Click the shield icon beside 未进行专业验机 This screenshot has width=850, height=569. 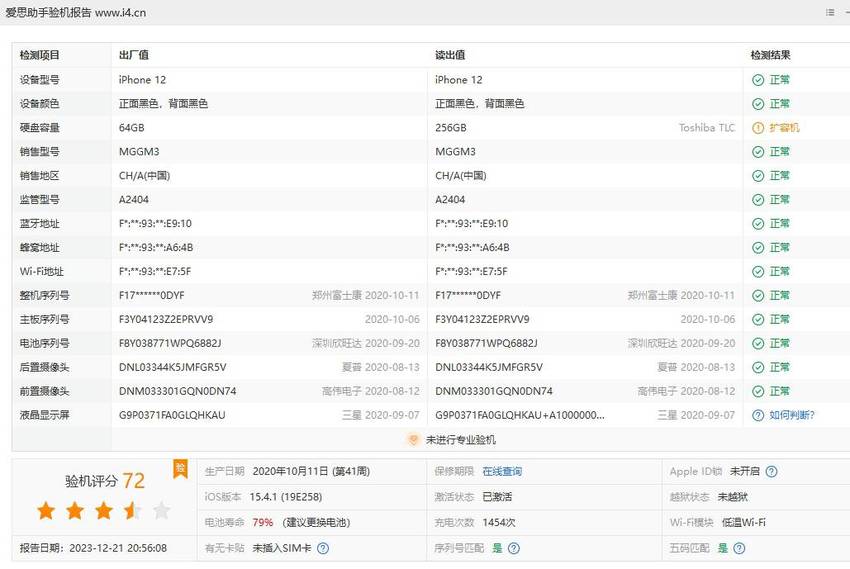pos(413,439)
